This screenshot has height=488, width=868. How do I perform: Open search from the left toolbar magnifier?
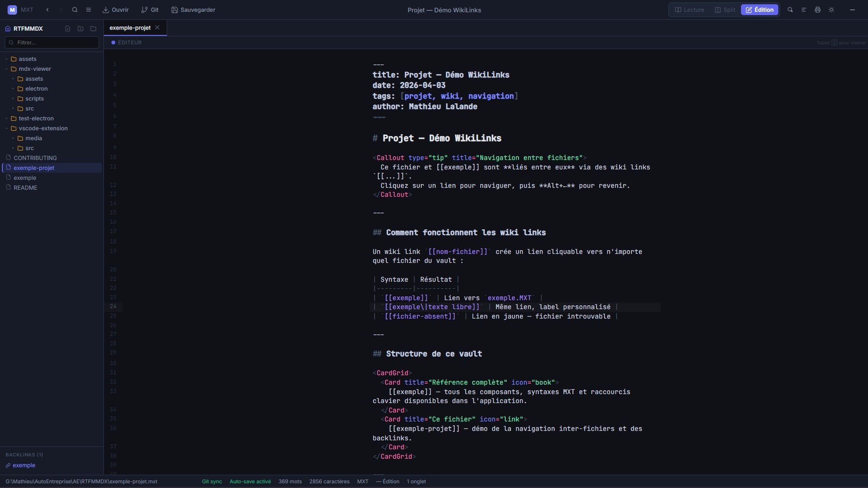click(75, 9)
